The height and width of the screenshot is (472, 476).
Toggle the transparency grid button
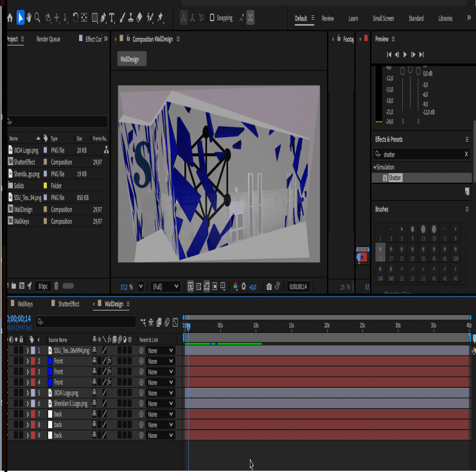198,286
